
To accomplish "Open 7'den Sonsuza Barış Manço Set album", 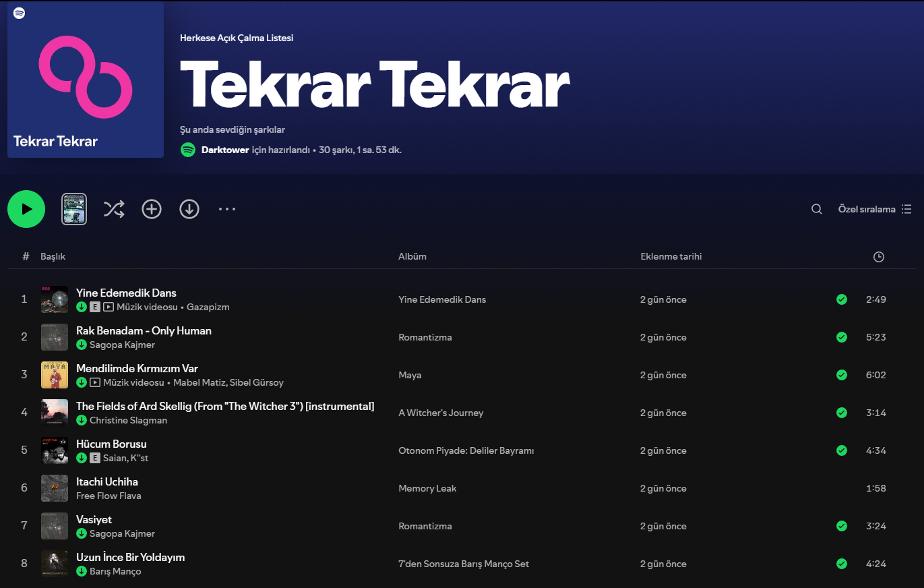I will (x=464, y=564).
